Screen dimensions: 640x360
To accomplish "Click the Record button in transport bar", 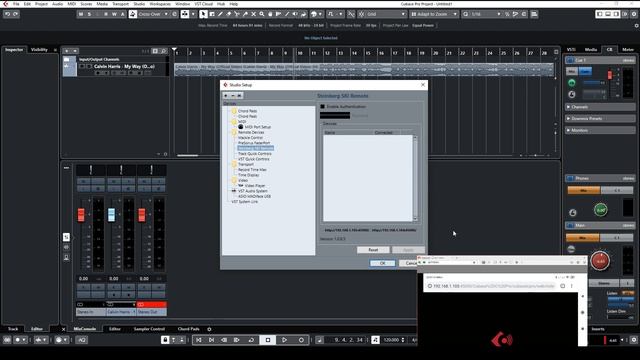I will (301, 340).
